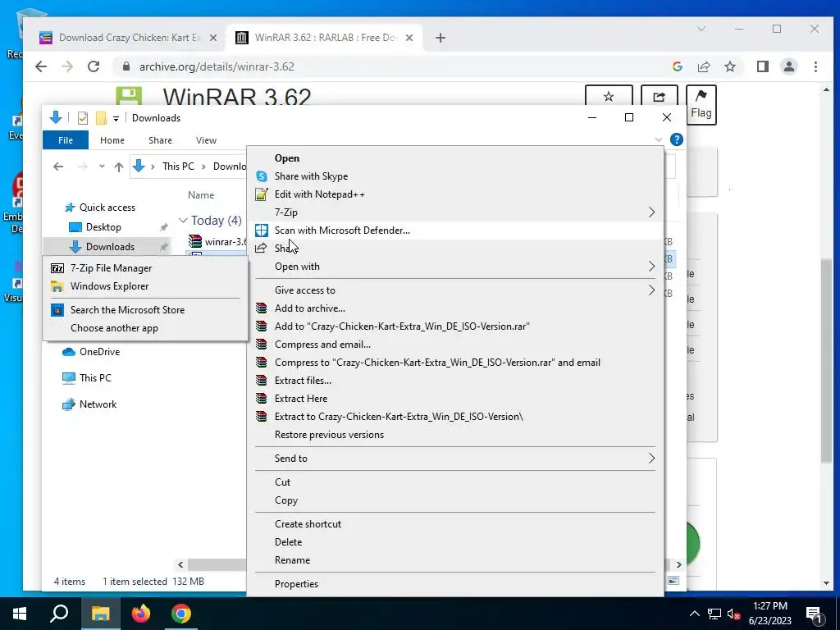Sort by Name column header
Screen dimensions: 840x630
tap(201, 195)
